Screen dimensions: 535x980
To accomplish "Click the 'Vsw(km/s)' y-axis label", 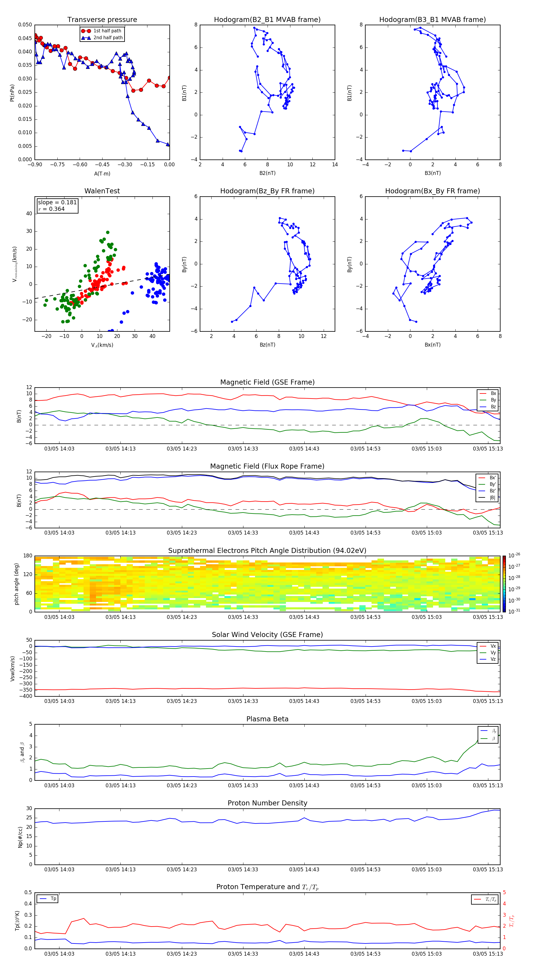I will tap(12, 668).
